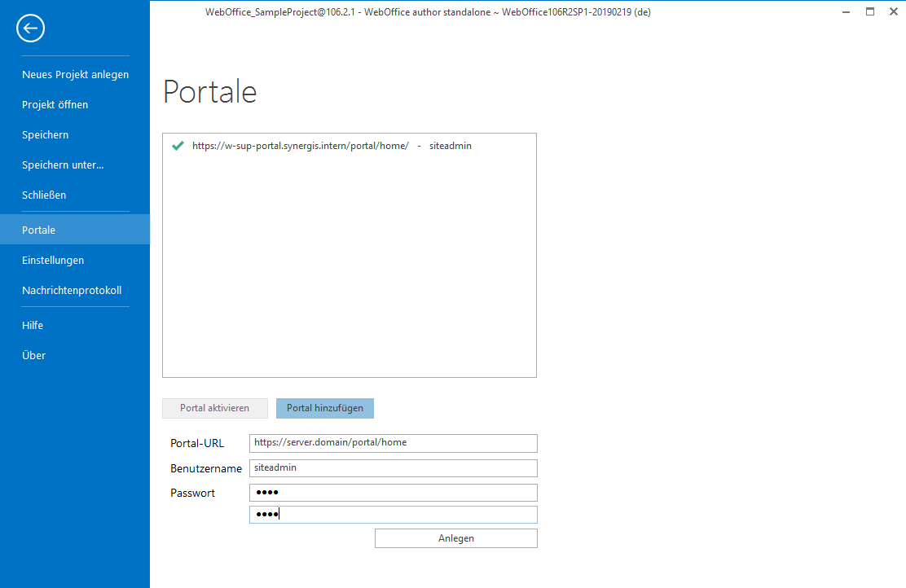Open the Einstellungen section
Image resolution: width=906 pixels, height=588 pixels.
click(x=53, y=260)
